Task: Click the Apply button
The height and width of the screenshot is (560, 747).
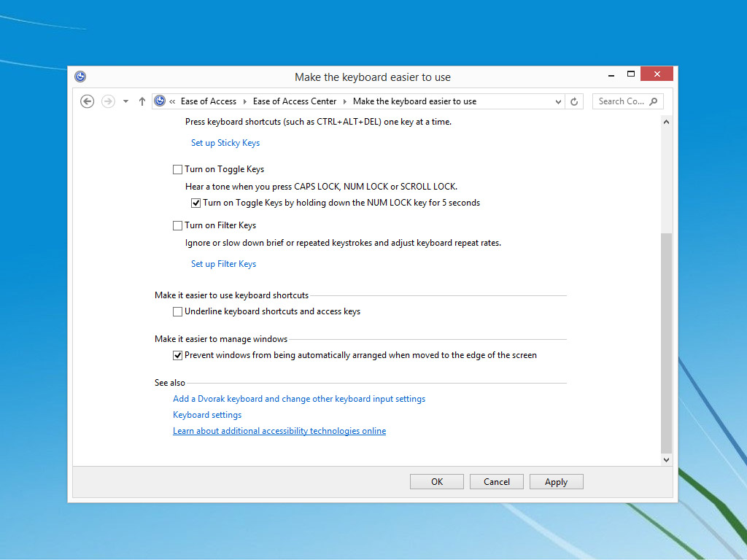Action: click(x=556, y=482)
